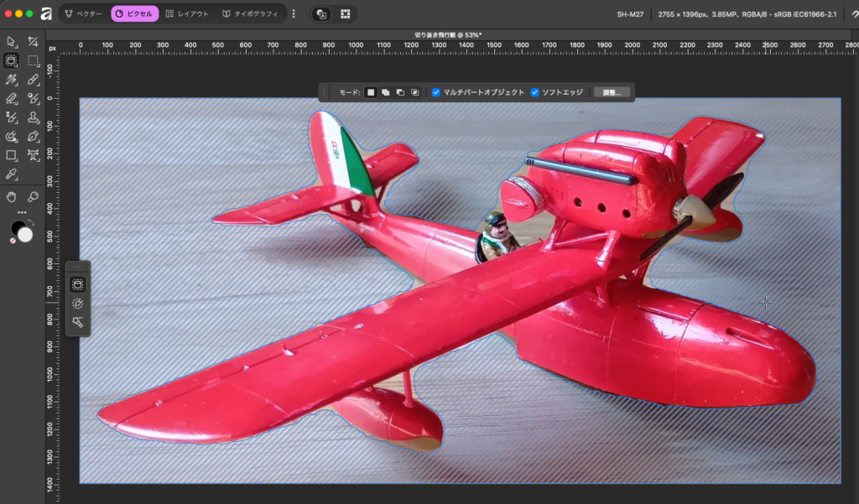Click the black foreground color swatch

pyautogui.click(x=18, y=227)
